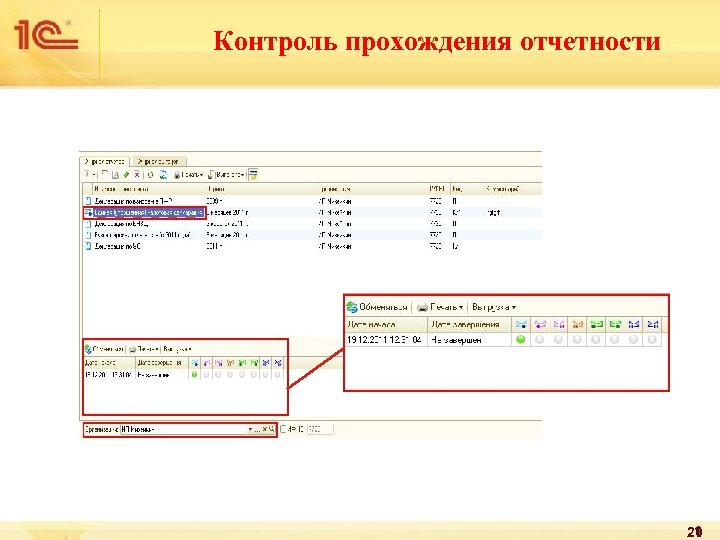
Task: Click 'Дата завершения' column header in enlarged callout
Action: 469,325
